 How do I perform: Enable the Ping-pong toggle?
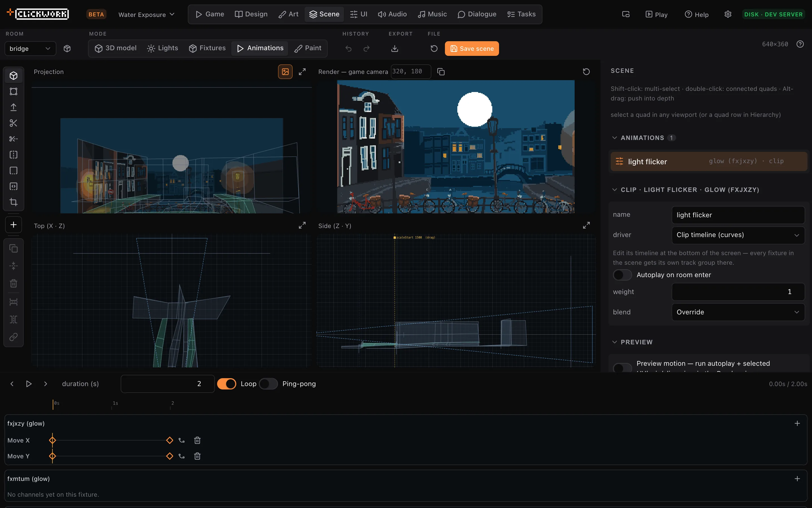click(x=268, y=384)
